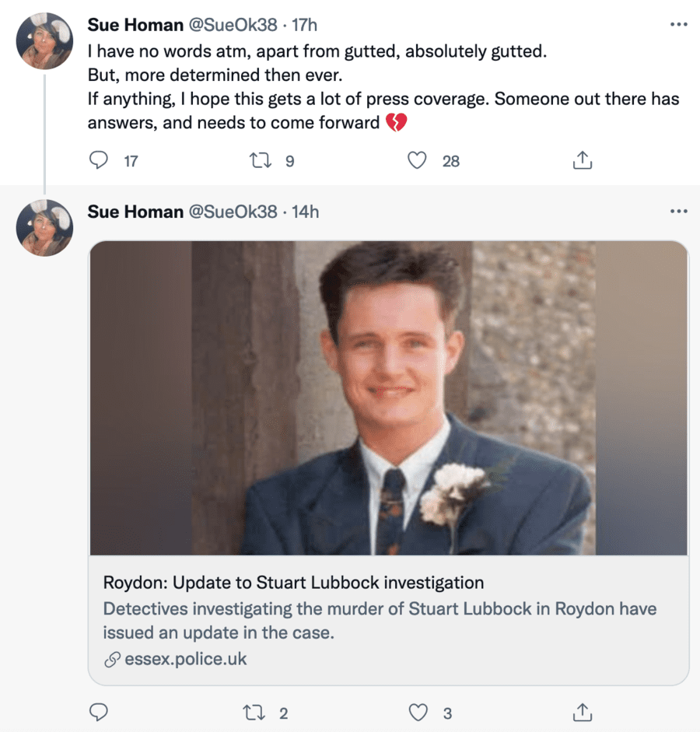Open Sue Homan's avatar on first tweet
The image size is (700, 732).
pyautogui.click(x=45, y=40)
